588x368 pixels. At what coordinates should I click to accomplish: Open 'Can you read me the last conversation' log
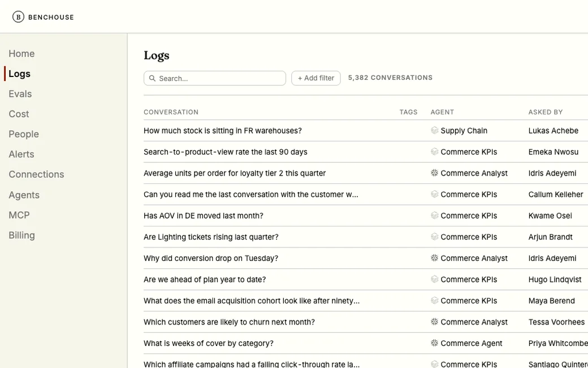point(251,195)
